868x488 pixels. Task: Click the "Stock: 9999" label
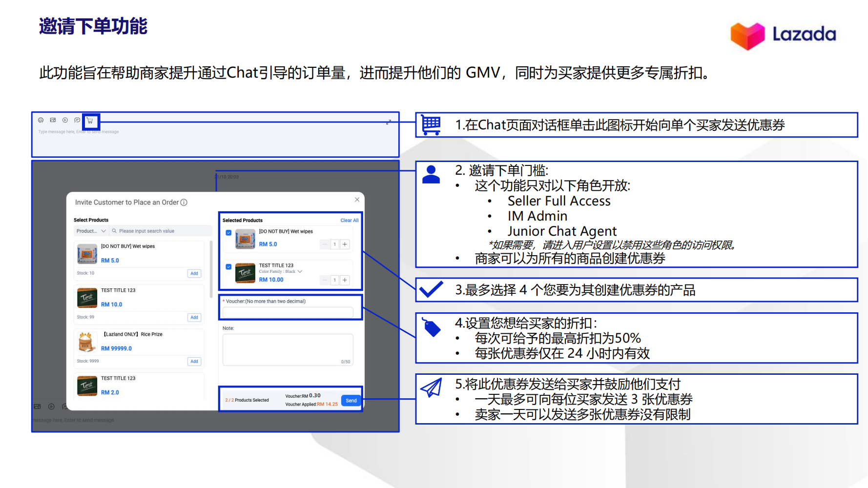point(88,361)
